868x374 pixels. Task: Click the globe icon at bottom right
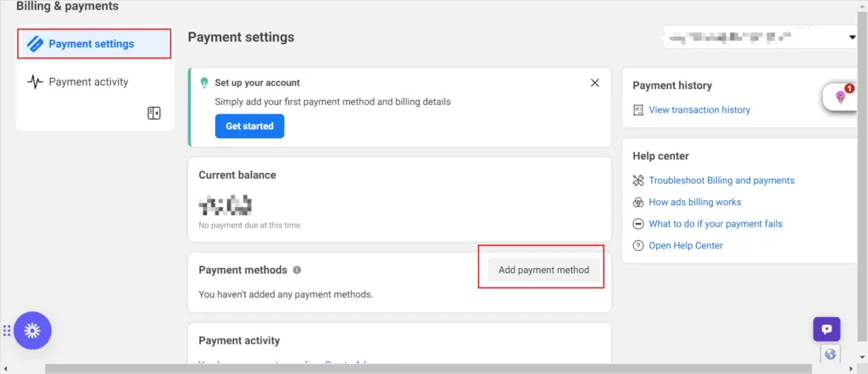pos(831,354)
